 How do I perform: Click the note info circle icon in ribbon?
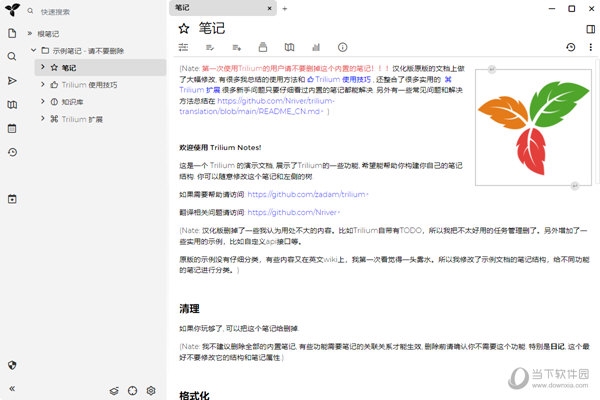click(342, 47)
